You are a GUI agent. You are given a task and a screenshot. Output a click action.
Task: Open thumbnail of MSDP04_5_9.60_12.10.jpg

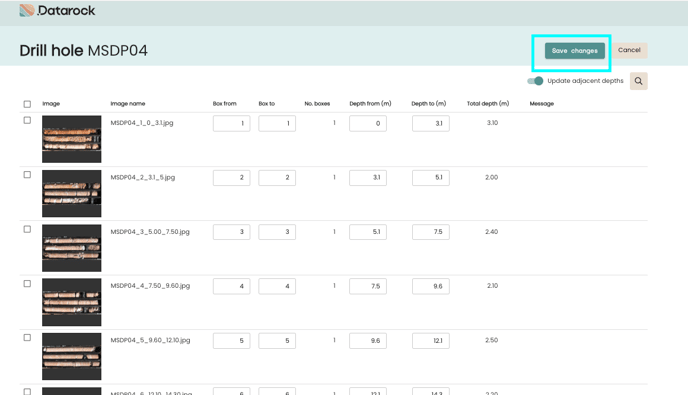tap(72, 356)
